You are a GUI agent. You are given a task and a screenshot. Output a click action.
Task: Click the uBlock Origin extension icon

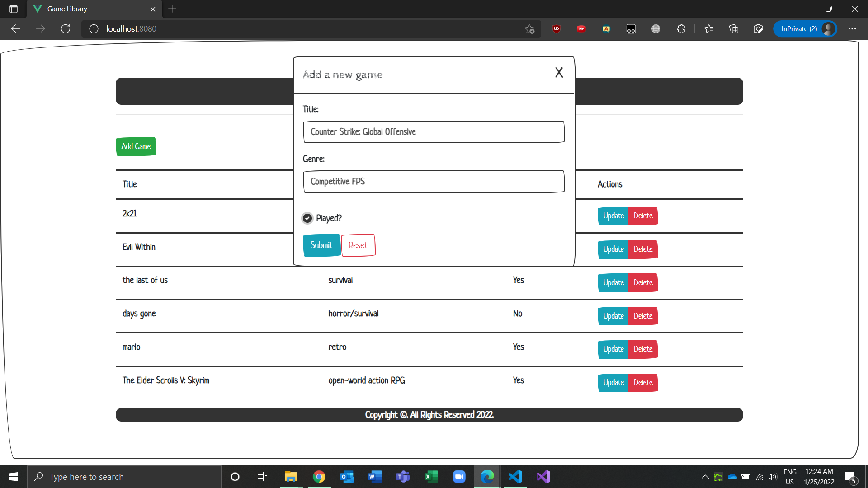[x=556, y=29]
